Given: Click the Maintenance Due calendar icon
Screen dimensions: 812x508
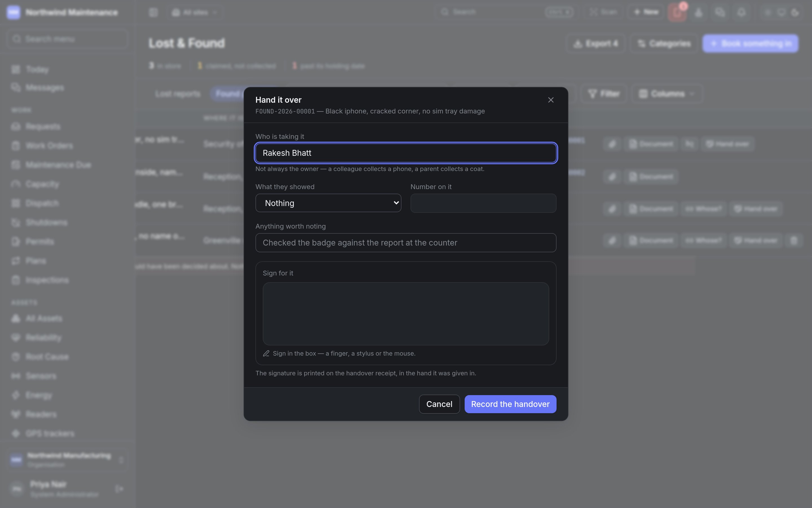Looking at the screenshot, I should click(x=16, y=165).
